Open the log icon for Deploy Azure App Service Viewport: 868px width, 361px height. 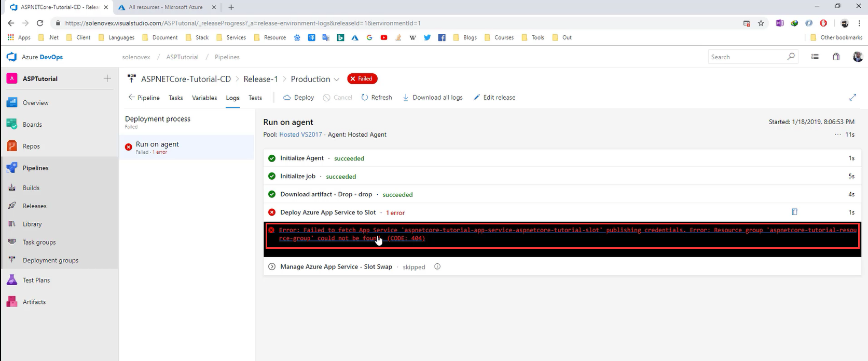click(x=794, y=212)
